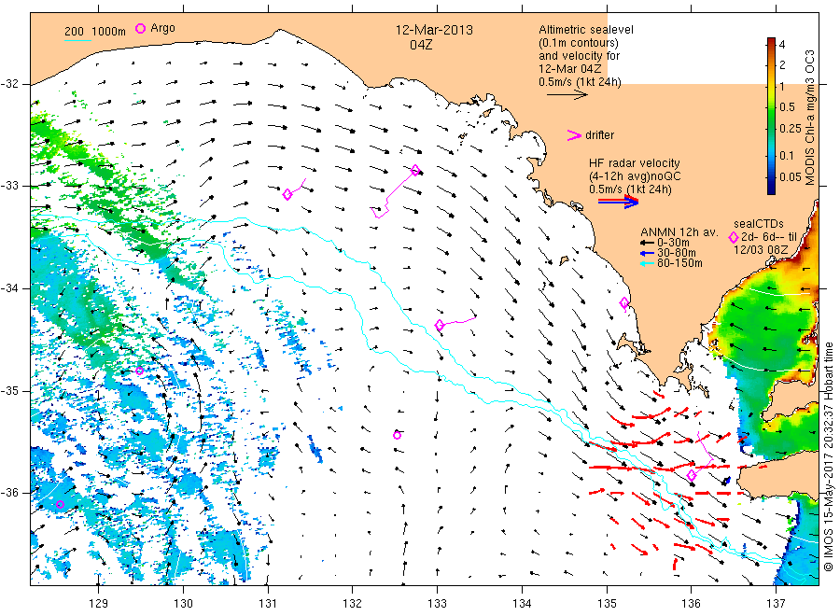Click the colorbar tick value '0.25'

click(791, 129)
